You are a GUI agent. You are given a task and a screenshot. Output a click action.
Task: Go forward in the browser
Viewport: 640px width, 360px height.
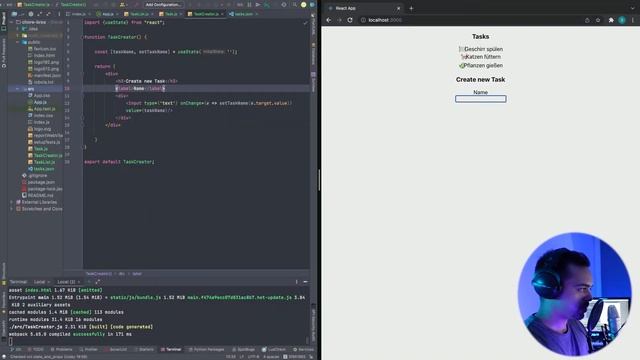[339, 20]
